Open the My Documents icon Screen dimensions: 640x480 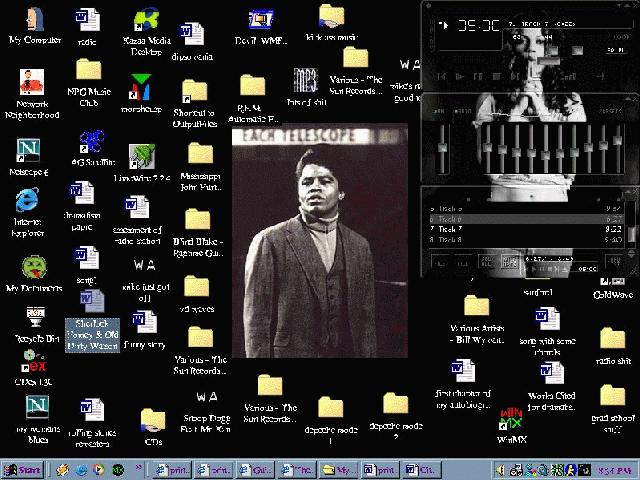[x=34, y=268]
